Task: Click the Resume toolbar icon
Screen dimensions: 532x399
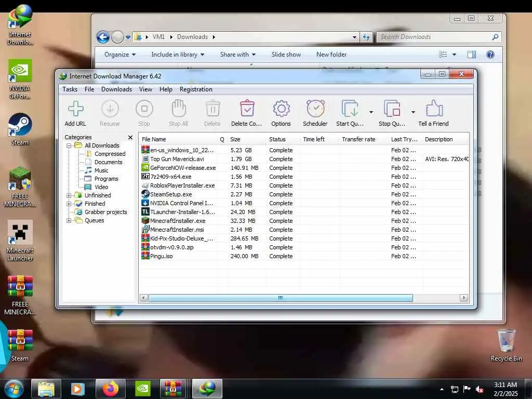Action: [x=110, y=113]
